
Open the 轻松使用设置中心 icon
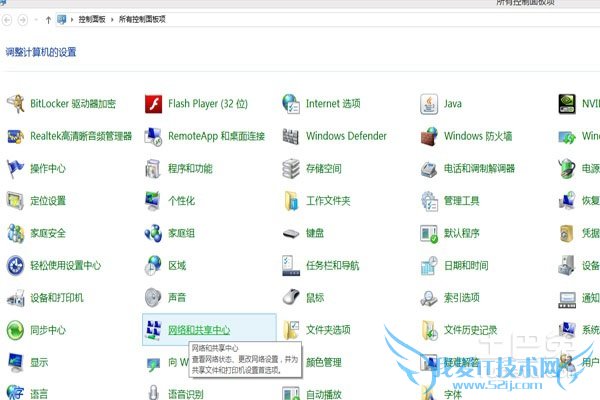click(x=16, y=266)
